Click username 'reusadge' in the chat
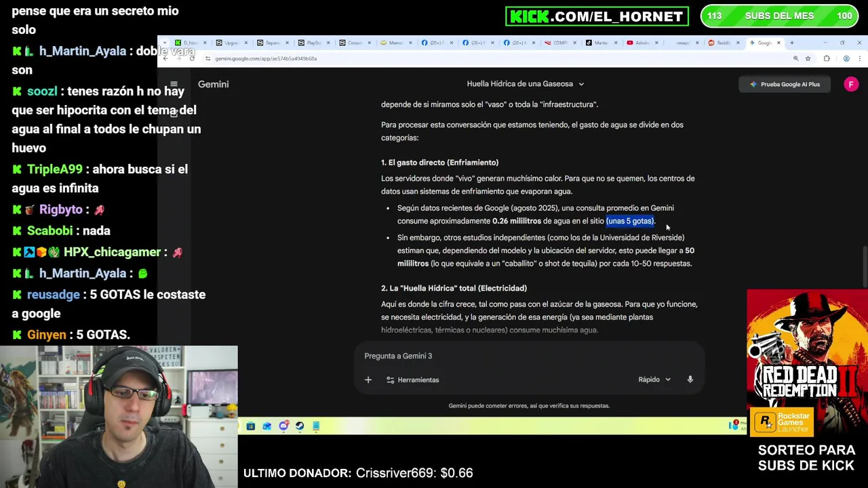Image resolution: width=868 pixels, height=488 pixels. click(x=54, y=295)
